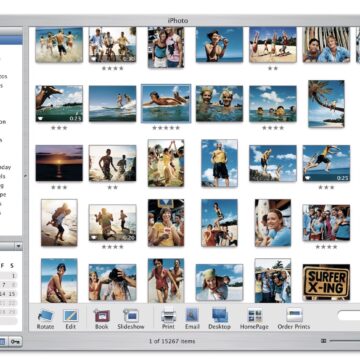Click the calendar view button beside the key
The image size is (360, 360).
3,342
